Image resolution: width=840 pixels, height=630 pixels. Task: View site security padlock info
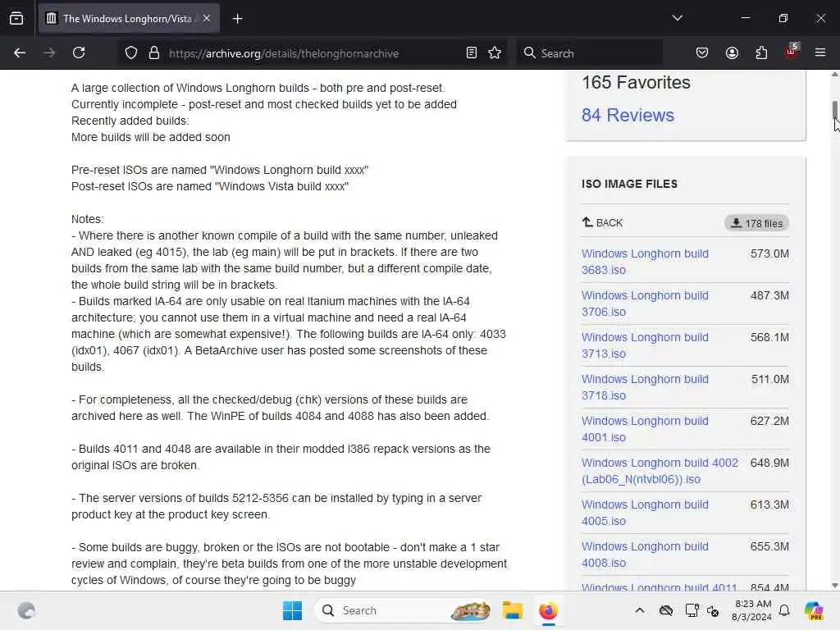tap(154, 53)
